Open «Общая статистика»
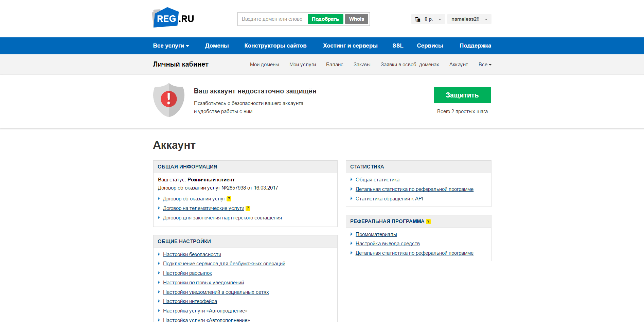Viewport: 644px width, 322px height. (x=377, y=179)
